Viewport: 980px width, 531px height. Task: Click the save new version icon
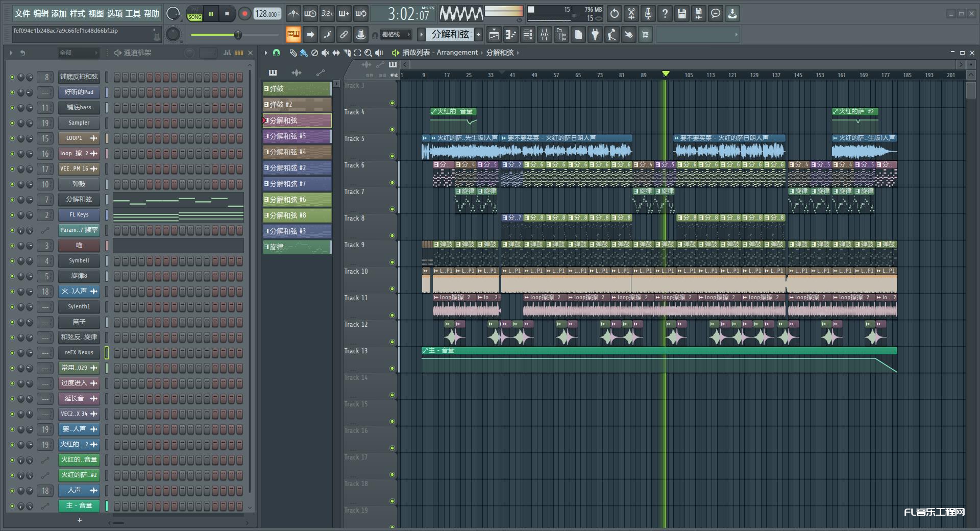(699, 14)
